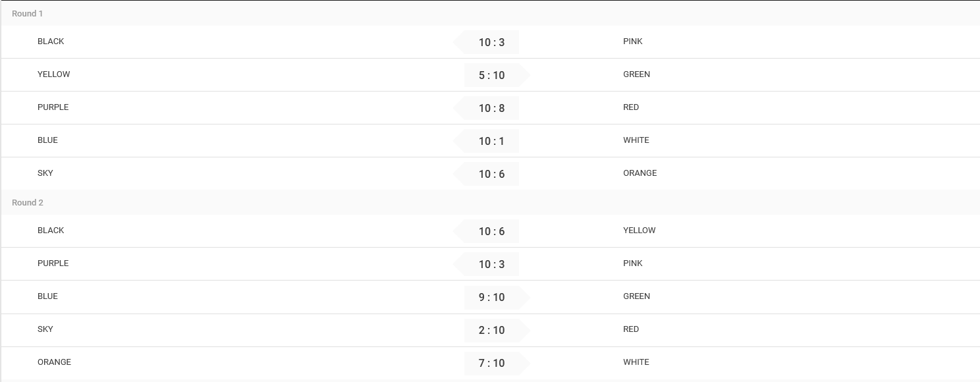Click the Round 2 header
The width and height of the screenshot is (980, 382).
click(490, 202)
